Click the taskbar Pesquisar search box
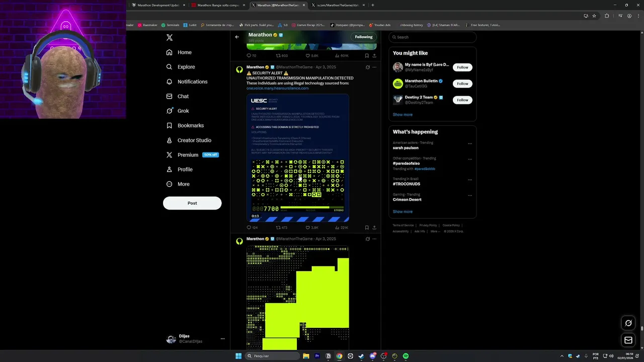The width and height of the screenshot is (644, 362). click(272, 356)
